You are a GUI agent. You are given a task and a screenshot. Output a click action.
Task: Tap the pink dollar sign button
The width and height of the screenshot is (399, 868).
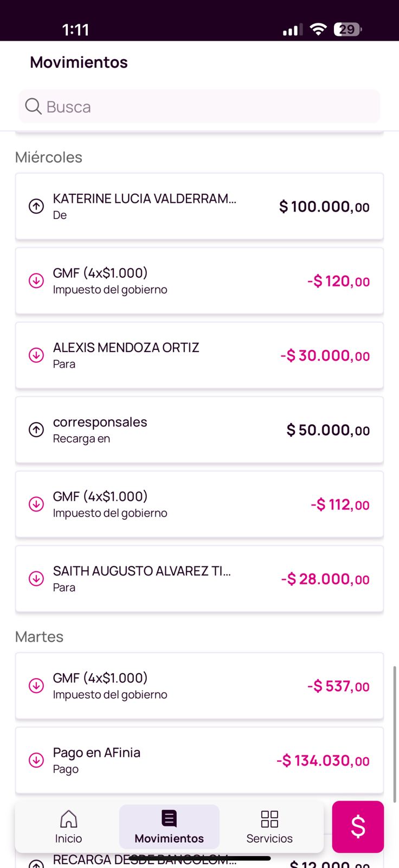[x=358, y=826]
